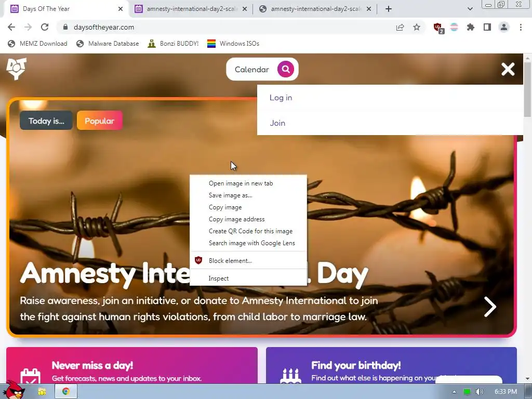Screen dimensions: 532x399
Task: Toggle the Popular filter button
Action: click(x=99, y=121)
